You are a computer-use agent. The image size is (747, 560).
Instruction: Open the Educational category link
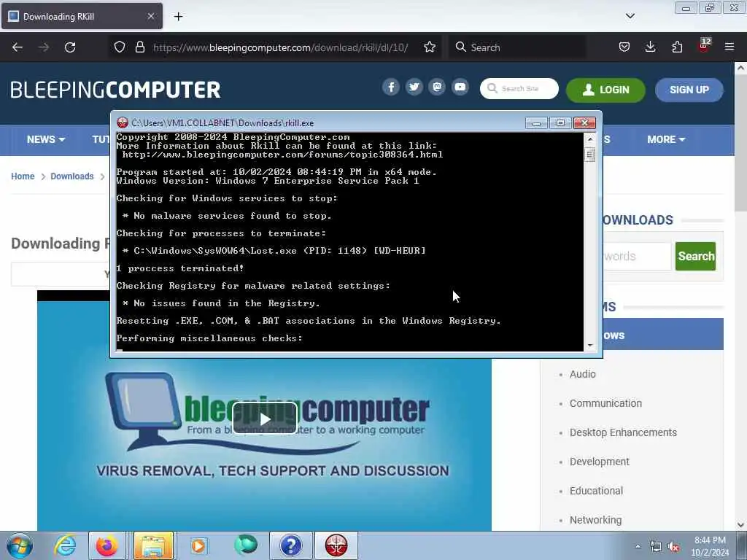(x=596, y=491)
